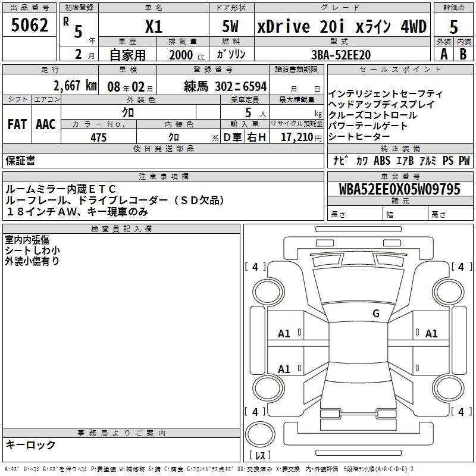Screen dimensions: 476x476
Task: Click the door shape value 5W
Action: [x=230, y=26]
